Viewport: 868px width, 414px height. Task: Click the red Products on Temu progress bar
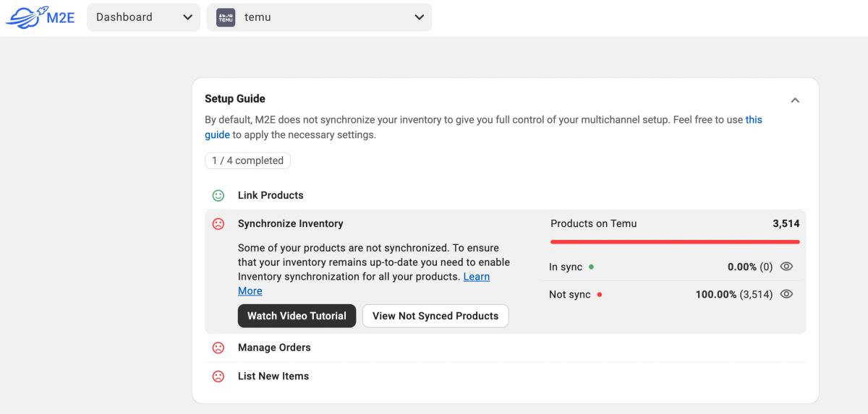tap(675, 241)
